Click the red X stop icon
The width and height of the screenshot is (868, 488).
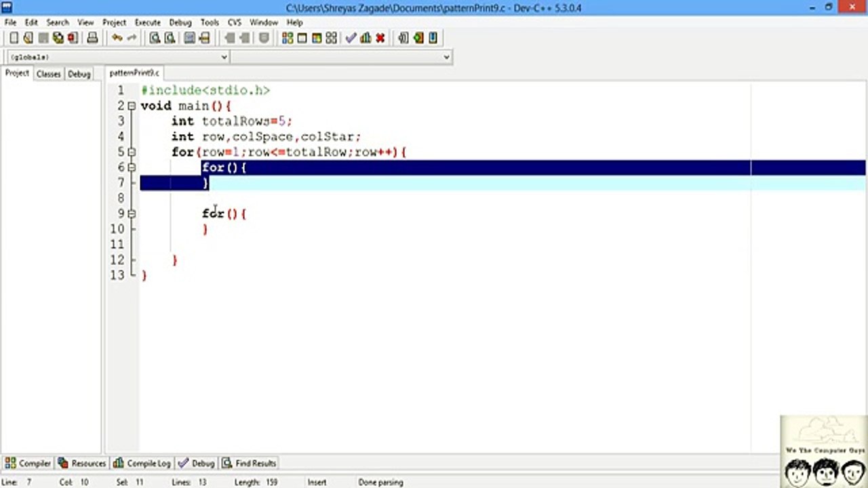380,38
